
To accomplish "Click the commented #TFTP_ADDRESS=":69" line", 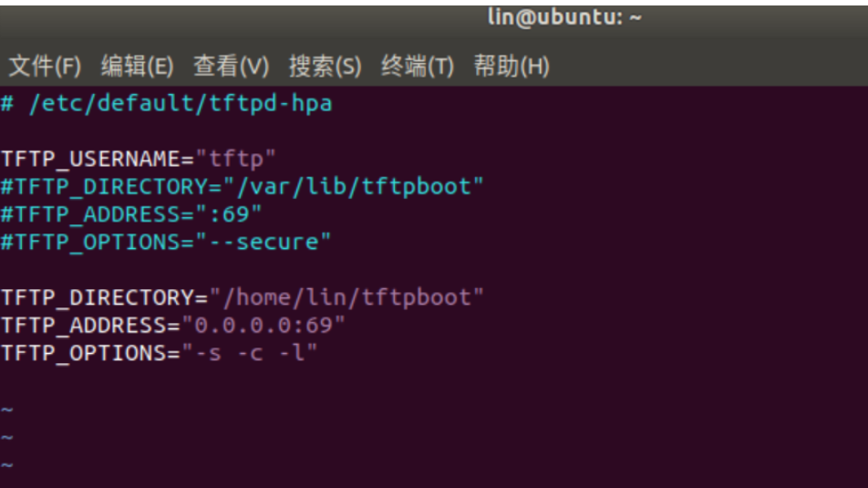I will [131, 214].
